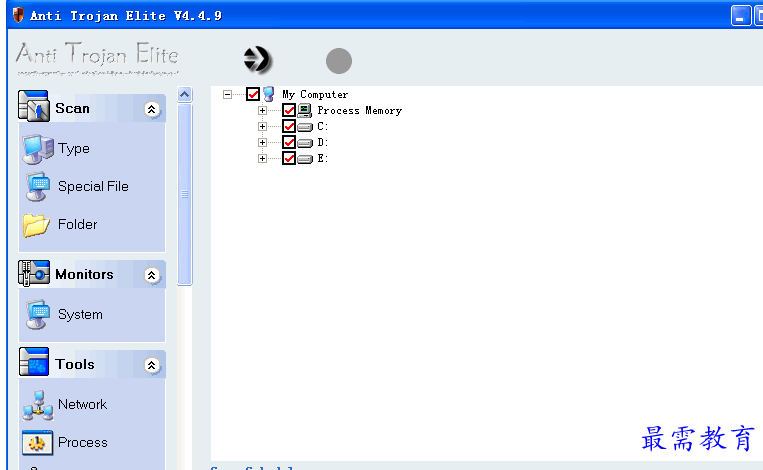
Task: Expand the Process Memory node
Action: (x=262, y=110)
